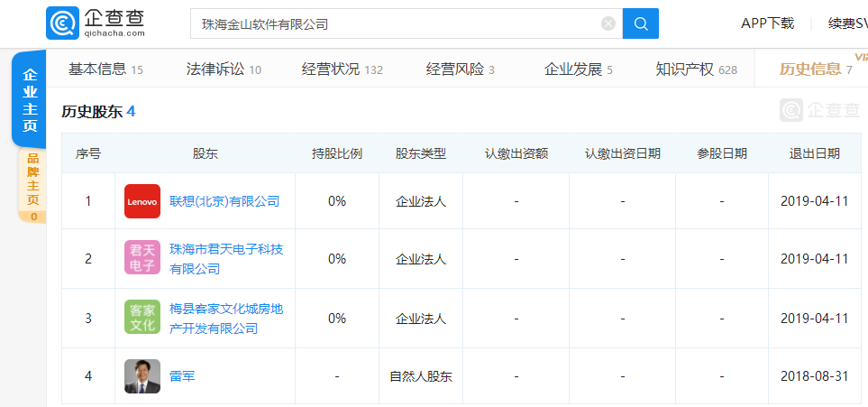Click the 股东类型 column header
Image resolution: width=868 pixels, height=407 pixels.
pos(421,153)
